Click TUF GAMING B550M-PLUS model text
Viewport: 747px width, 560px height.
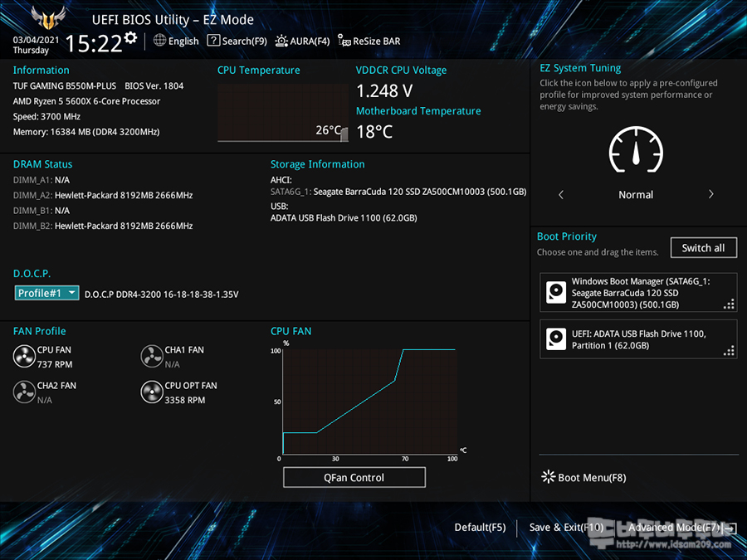(x=64, y=85)
